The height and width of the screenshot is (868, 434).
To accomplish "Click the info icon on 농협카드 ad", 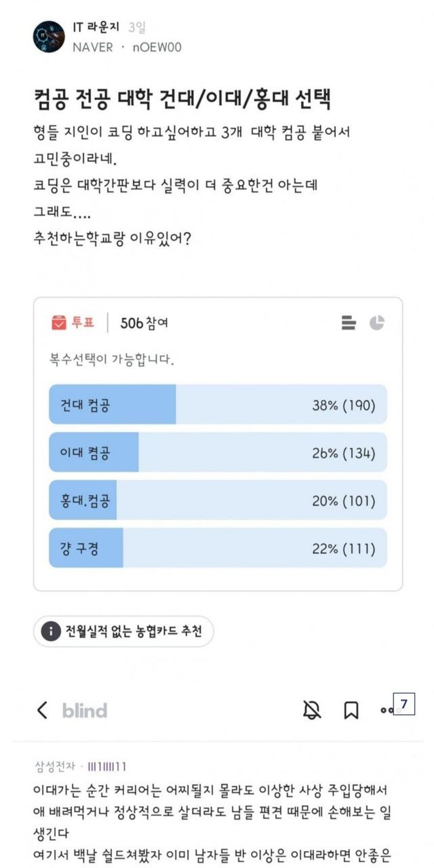I will click(50, 631).
